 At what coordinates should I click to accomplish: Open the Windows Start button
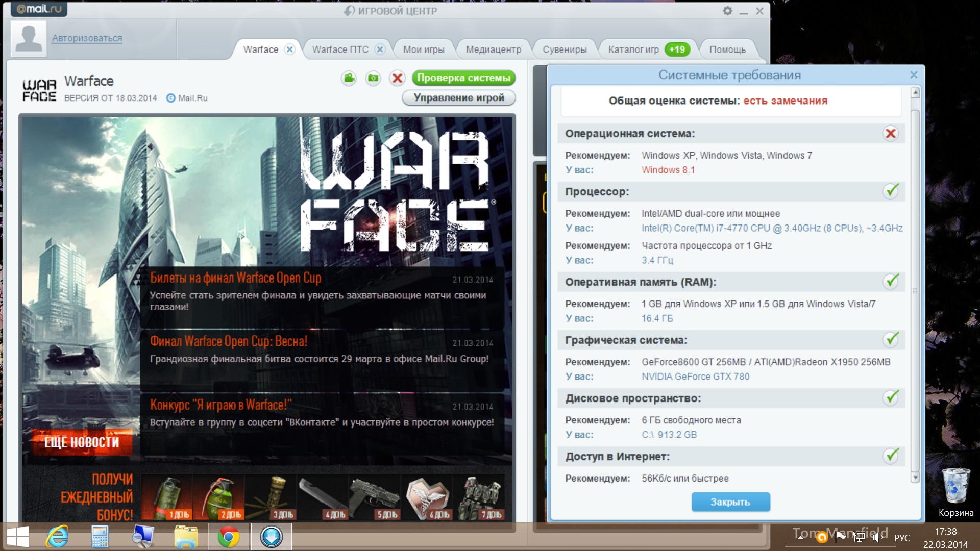click(18, 537)
